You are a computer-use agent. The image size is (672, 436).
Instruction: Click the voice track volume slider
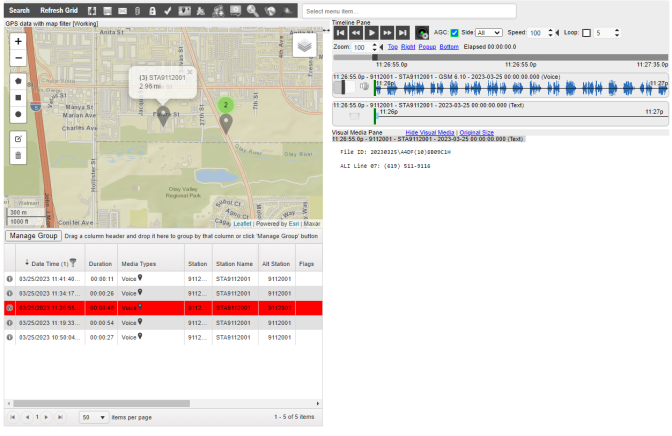pyautogui.click(x=344, y=87)
